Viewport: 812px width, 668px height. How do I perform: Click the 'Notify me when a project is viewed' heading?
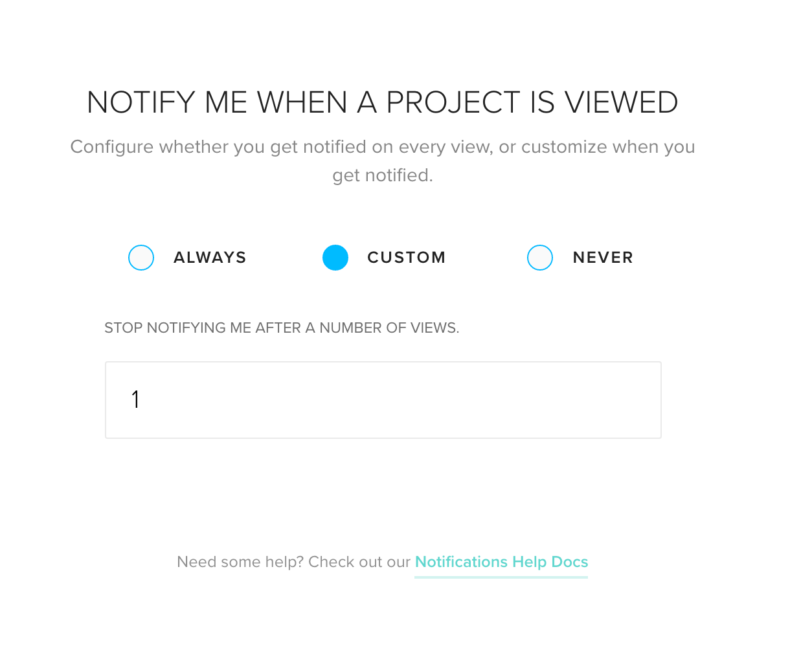(383, 102)
